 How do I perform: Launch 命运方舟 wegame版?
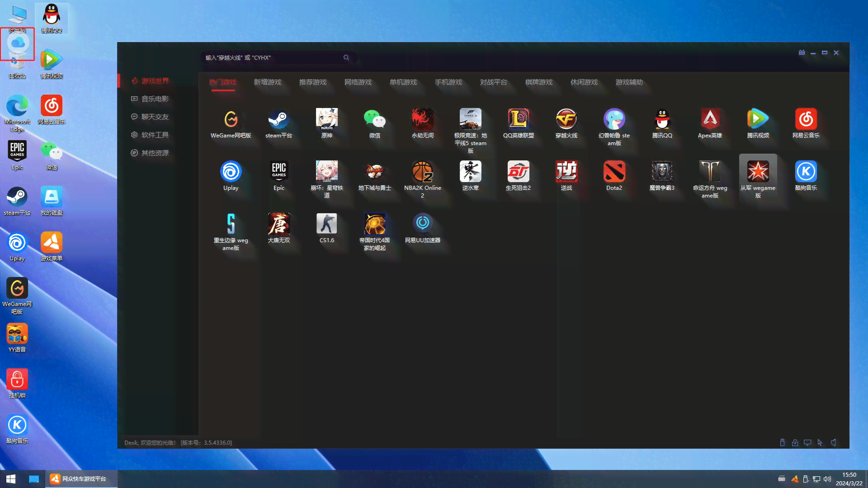pyautogui.click(x=710, y=179)
